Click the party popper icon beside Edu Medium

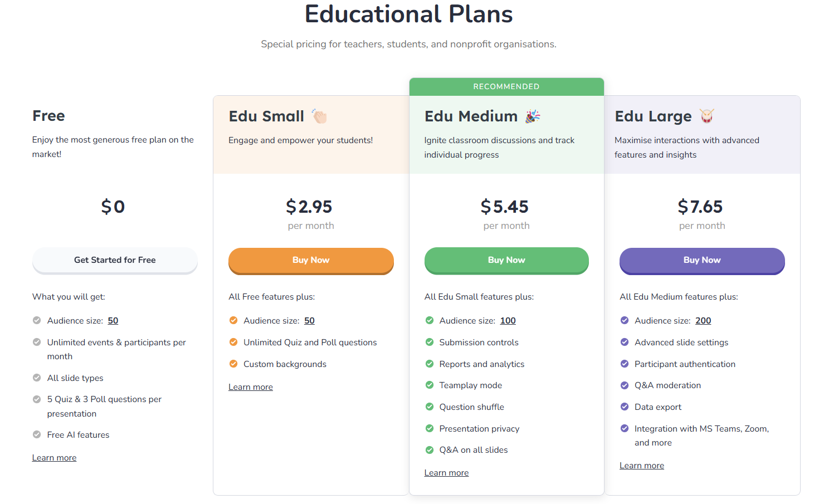[x=533, y=116]
